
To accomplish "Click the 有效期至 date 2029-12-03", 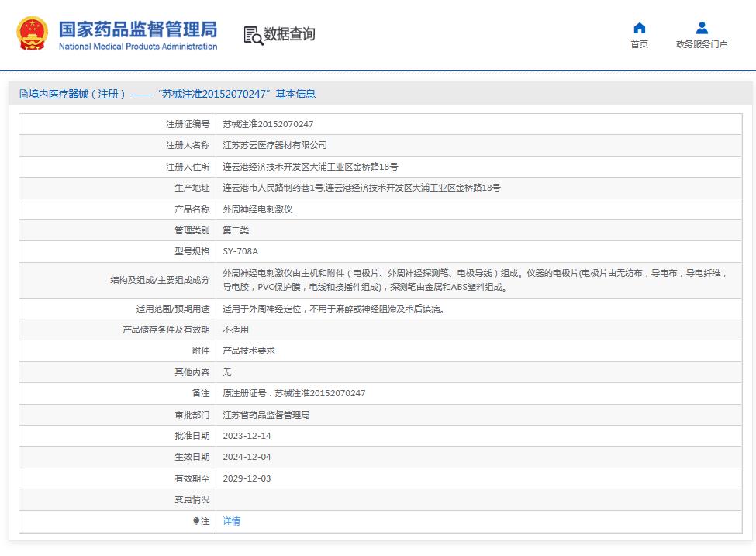I will (x=247, y=478).
